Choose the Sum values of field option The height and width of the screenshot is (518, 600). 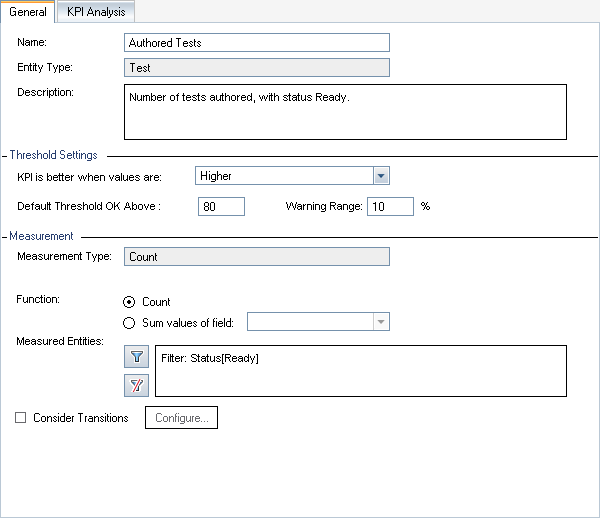tap(128, 322)
